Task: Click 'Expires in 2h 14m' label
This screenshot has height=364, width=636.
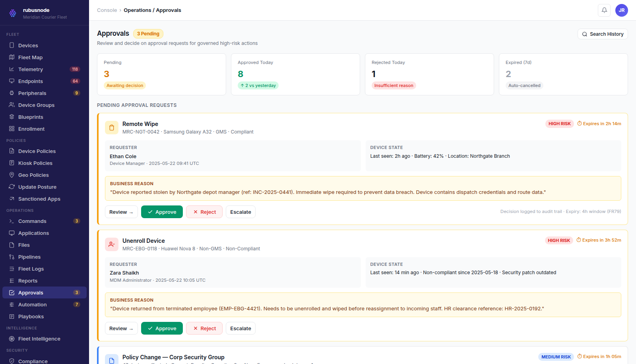Action: pos(599,124)
